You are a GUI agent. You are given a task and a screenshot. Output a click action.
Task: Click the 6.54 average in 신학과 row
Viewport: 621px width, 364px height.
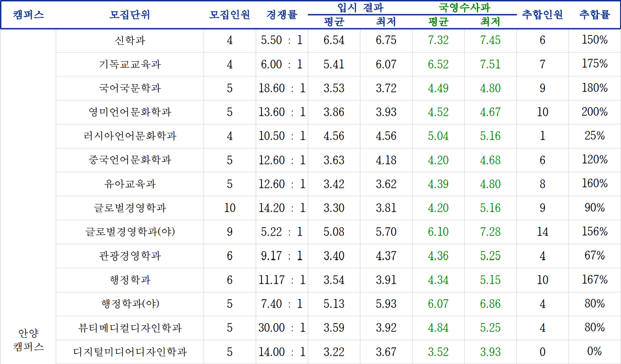pos(334,40)
